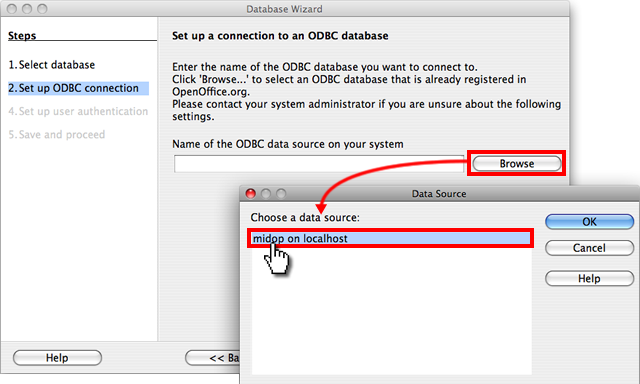The width and height of the screenshot is (640, 384).
Task: Click the Browse button
Action: pos(516,164)
